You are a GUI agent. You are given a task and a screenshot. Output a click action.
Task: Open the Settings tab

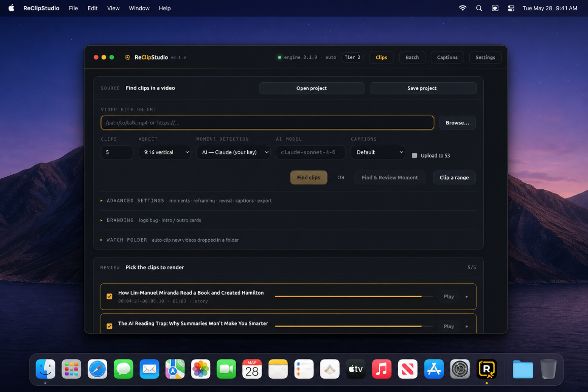pyautogui.click(x=485, y=57)
